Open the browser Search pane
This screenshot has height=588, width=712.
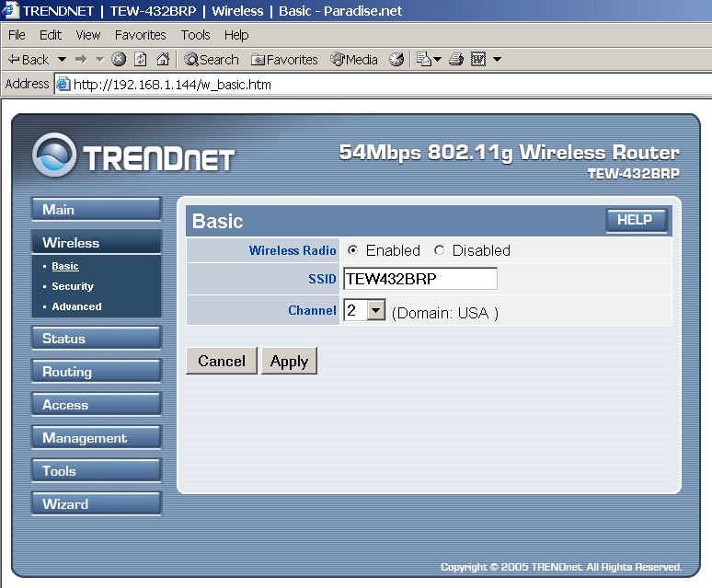(x=212, y=60)
